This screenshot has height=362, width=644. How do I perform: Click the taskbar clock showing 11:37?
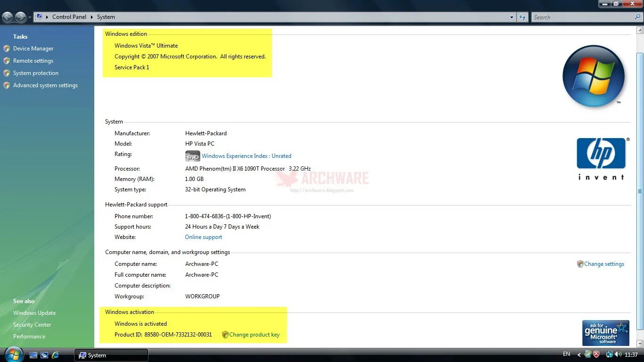[x=631, y=354]
